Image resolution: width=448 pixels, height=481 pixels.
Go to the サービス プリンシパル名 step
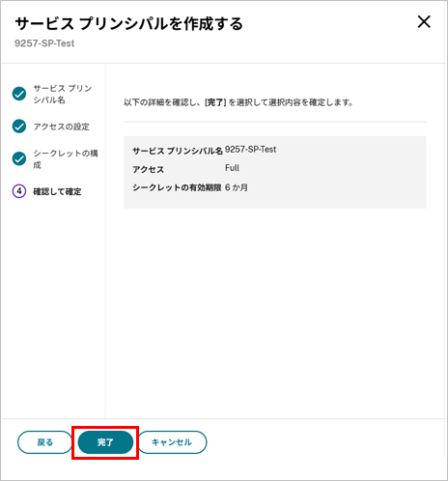(x=63, y=94)
